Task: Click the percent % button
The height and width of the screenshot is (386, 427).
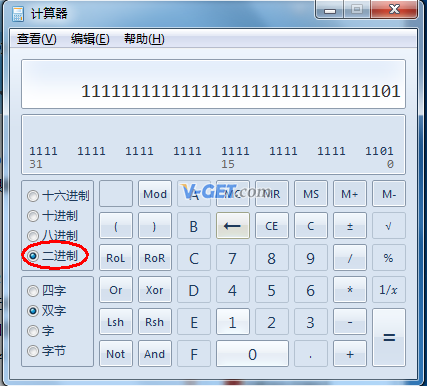Action: coord(389,258)
